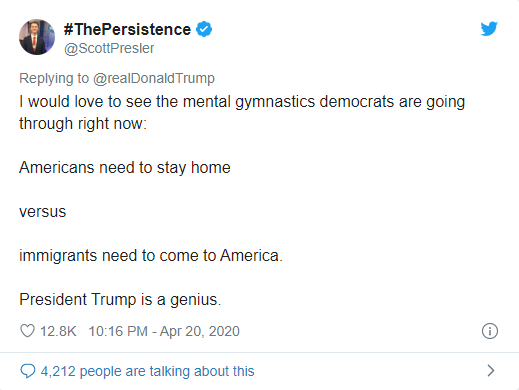The image size is (519, 390).
Task: Click the 12.8K likes count
Action: pos(58,331)
